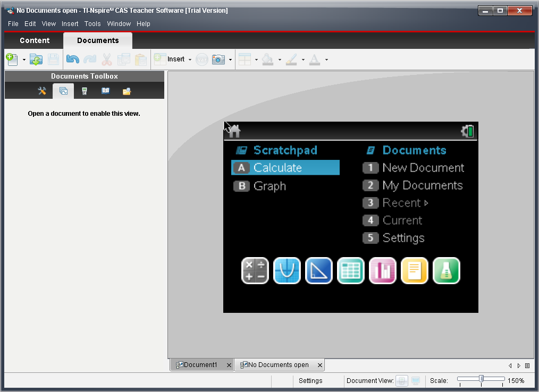Screen dimensions: 539x392
Task: Open the Utilities book icon
Action: [x=106, y=91]
